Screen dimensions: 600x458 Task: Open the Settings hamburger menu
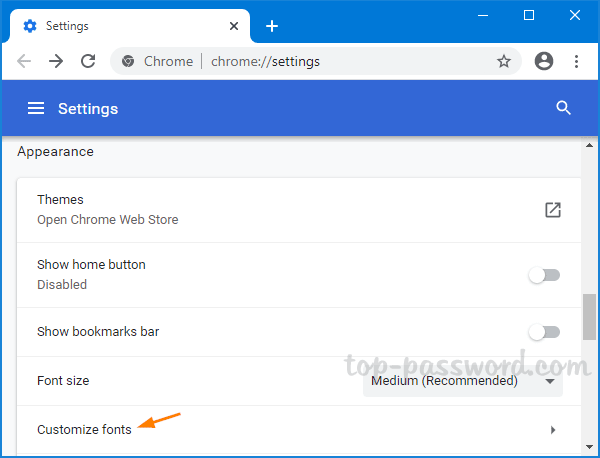36,108
